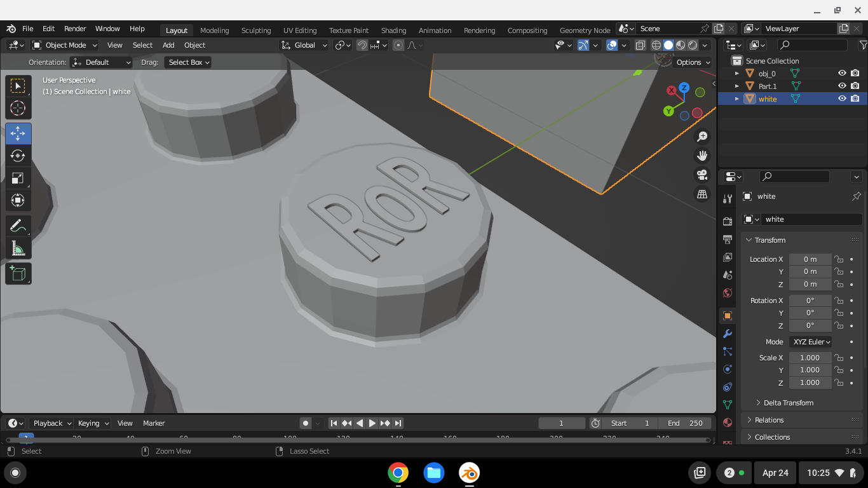Open the XYZ Euler rotation mode dropdown

(811, 342)
